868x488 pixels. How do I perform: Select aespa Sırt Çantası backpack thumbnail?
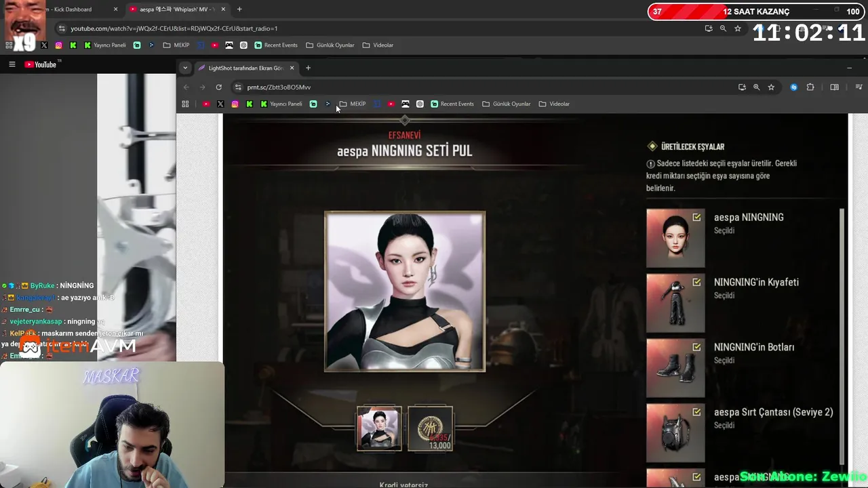point(675,433)
